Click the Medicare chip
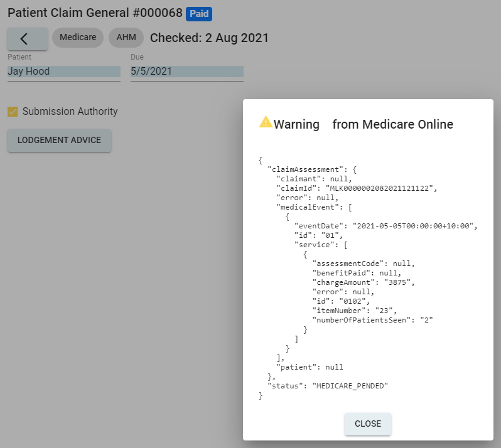 click(x=78, y=38)
